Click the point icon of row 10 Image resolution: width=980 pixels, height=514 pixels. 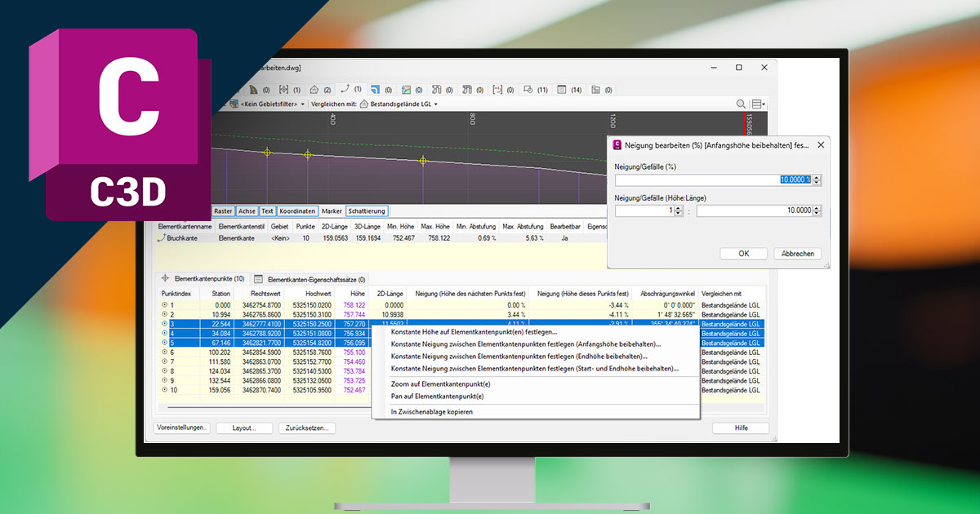pos(164,390)
